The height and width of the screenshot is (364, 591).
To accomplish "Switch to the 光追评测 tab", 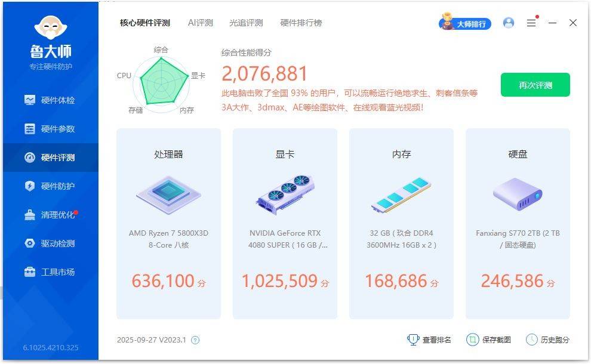I will (248, 23).
